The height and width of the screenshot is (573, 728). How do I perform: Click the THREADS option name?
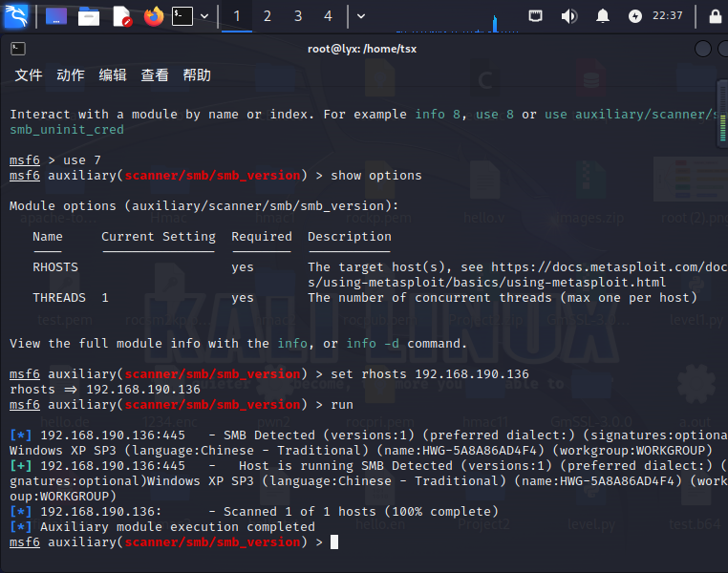point(59,298)
